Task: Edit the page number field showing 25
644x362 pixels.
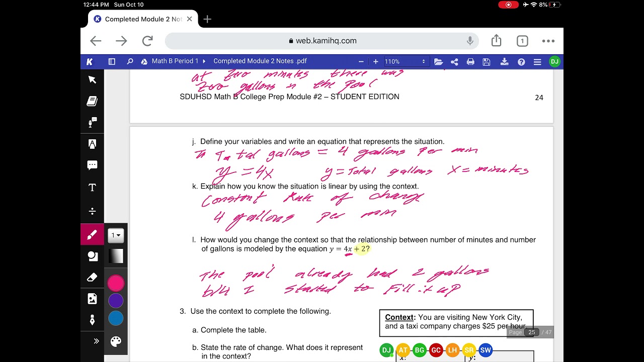Action: click(x=531, y=332)
